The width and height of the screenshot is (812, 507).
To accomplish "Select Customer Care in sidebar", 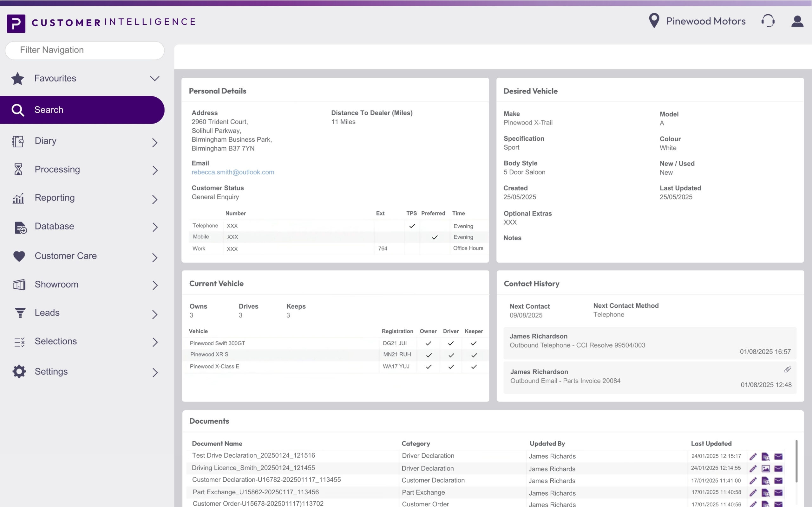I will click(66, 256).
